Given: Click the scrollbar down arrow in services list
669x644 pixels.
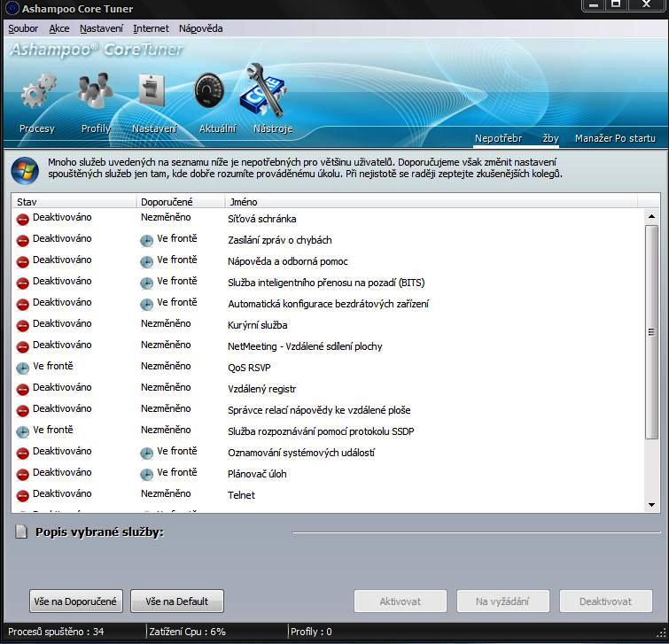Looking at the screenshot, I should 651,505.
